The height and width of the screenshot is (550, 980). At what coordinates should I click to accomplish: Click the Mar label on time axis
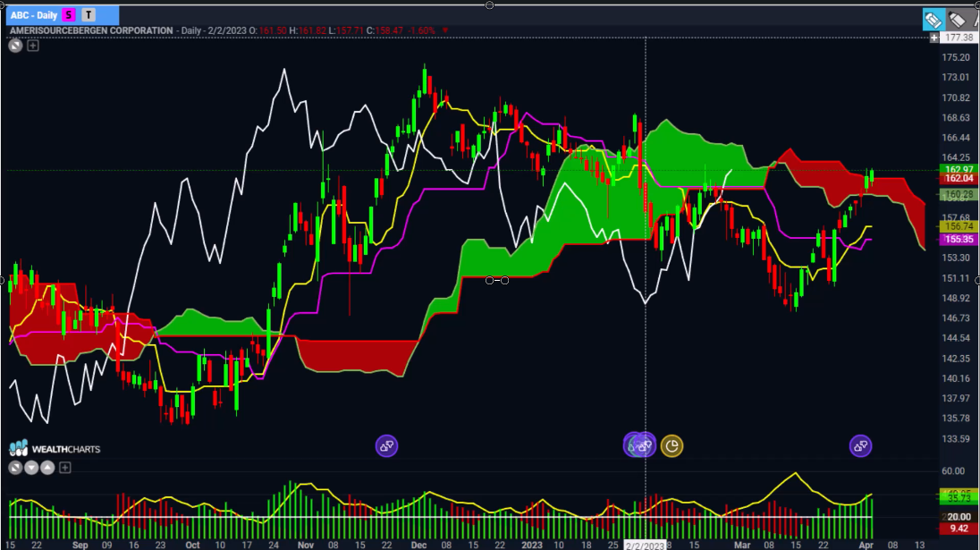click(x=742, y=545)
